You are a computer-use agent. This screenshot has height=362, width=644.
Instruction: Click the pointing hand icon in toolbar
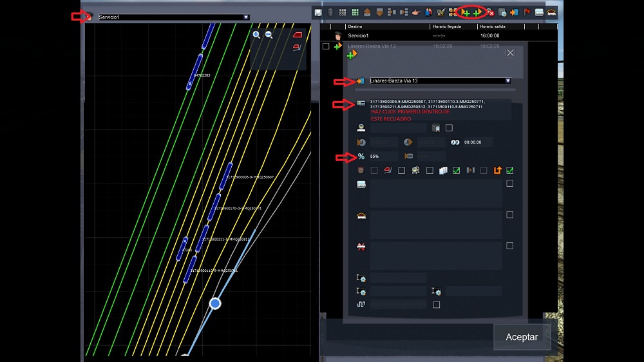coord(416,13)
